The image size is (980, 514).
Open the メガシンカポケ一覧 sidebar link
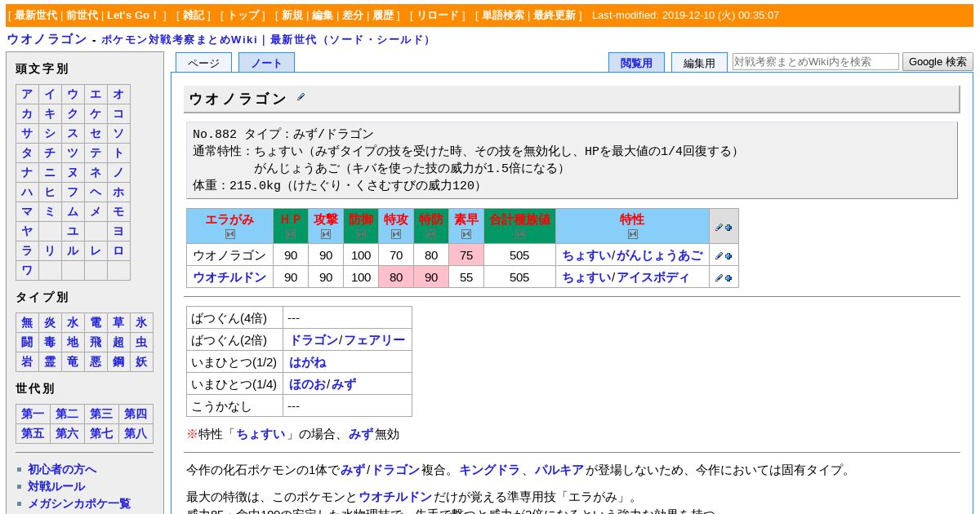pyautogui.click(x=79, y=503)
